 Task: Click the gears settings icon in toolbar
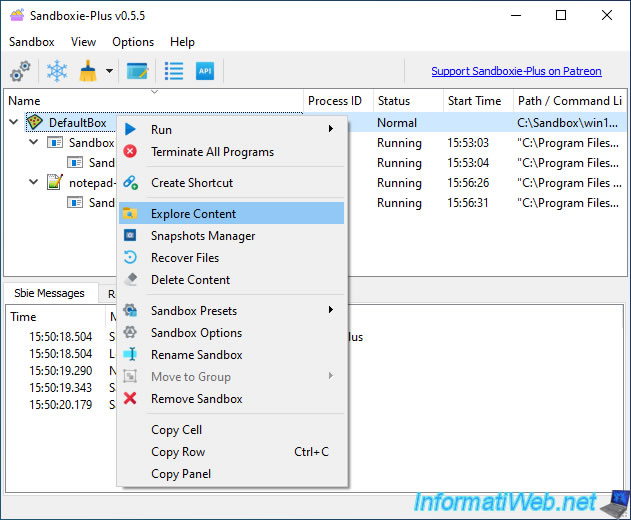coord(20,71)
